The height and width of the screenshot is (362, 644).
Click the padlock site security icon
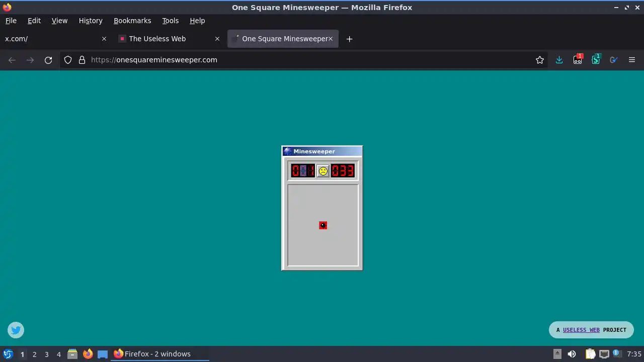pyautogui.click(x=82, y=60)
